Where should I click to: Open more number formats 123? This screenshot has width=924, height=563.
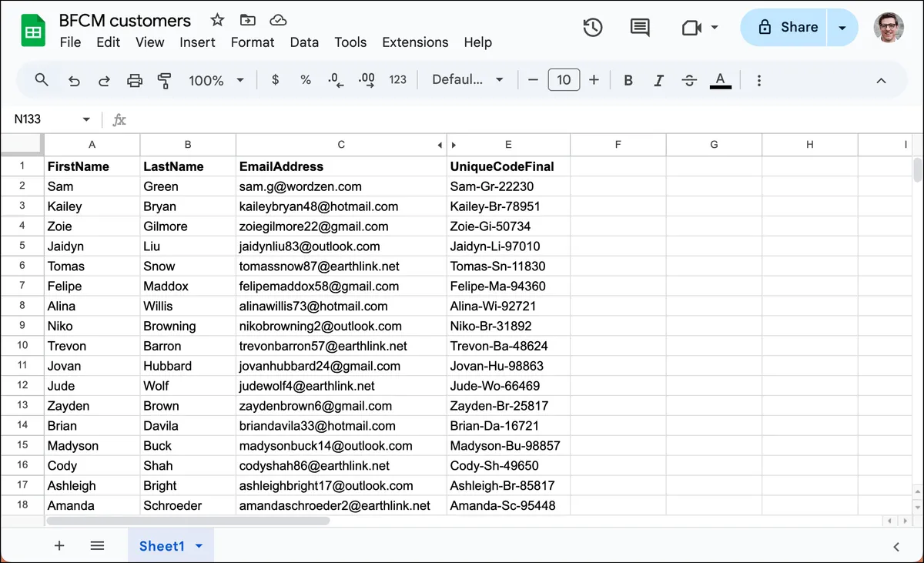pos(398,80)
